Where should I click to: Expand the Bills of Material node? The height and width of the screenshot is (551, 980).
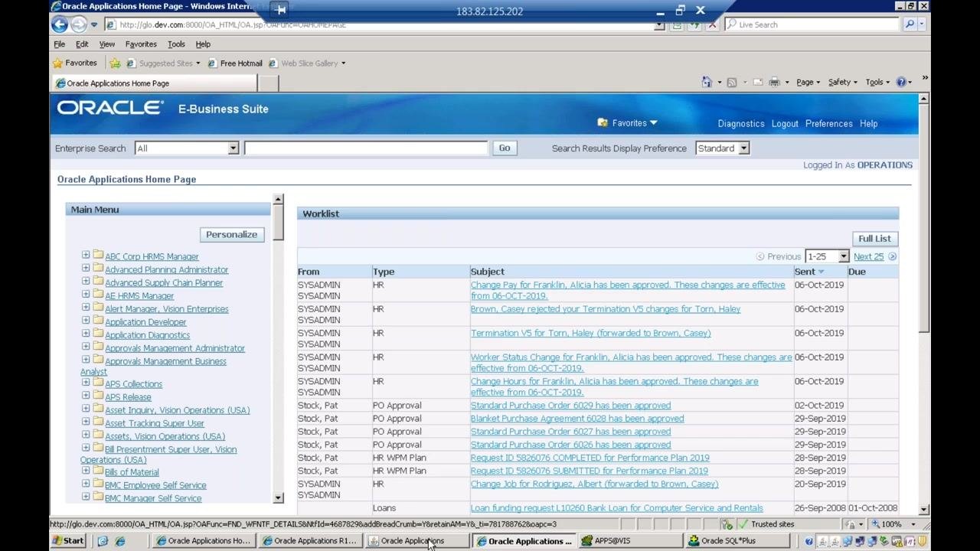pos(86,471)
